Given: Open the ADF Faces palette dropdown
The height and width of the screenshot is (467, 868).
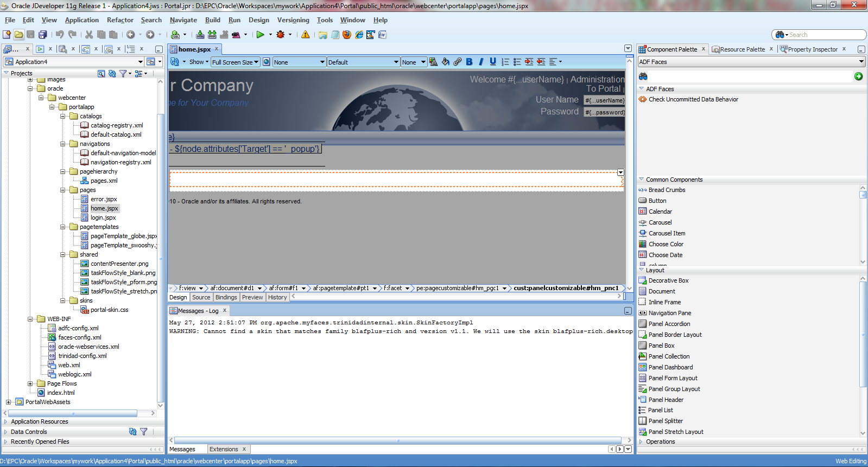Looking at the screenshot, I should [861, 62].
